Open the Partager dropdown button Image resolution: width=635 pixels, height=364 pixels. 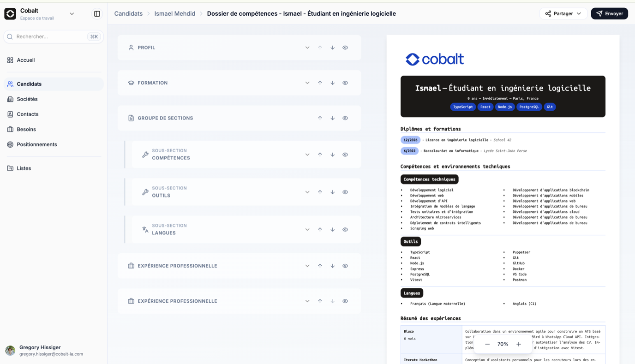pyautogui.click(x=563, y=14)
